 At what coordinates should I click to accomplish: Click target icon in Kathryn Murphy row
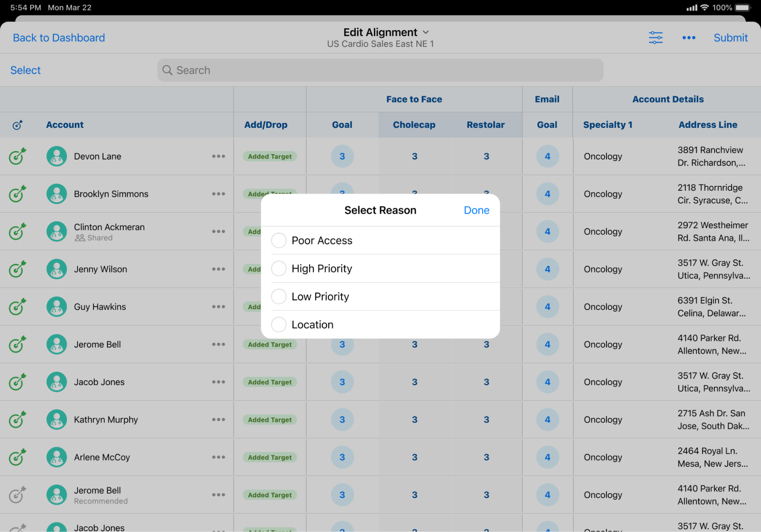(18, 420)
